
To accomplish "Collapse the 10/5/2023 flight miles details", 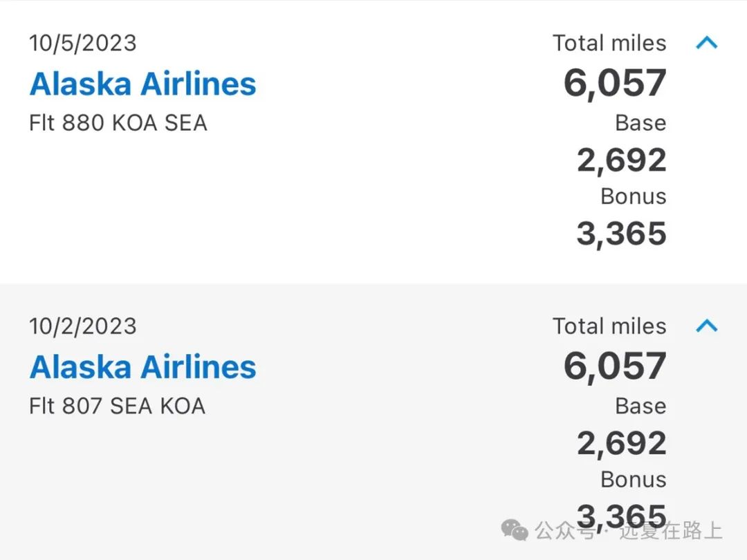I will (706, 43).
